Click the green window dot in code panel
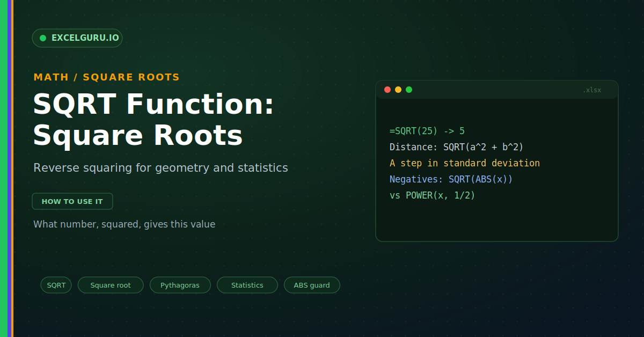This screenshot has width=644, height=337. 409,90
